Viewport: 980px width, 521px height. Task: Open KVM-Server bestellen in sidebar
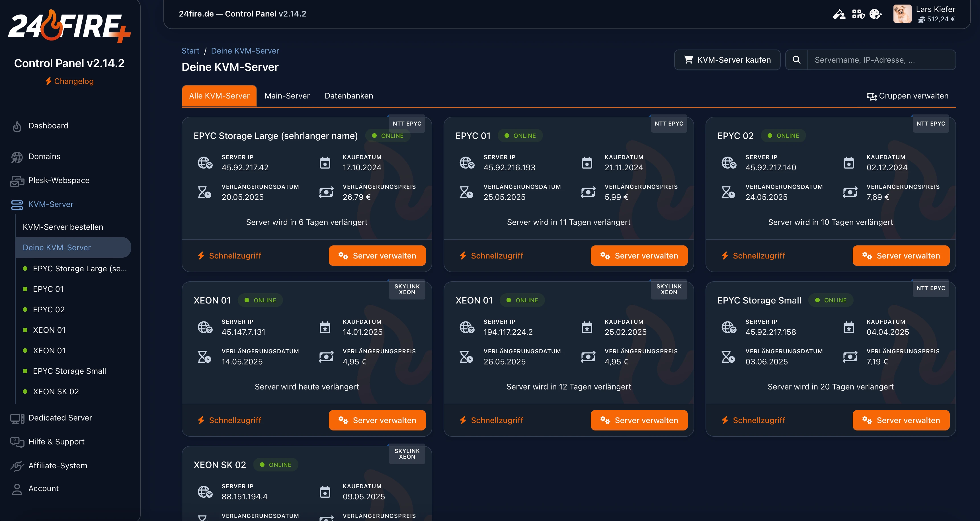tap(63, 227)
